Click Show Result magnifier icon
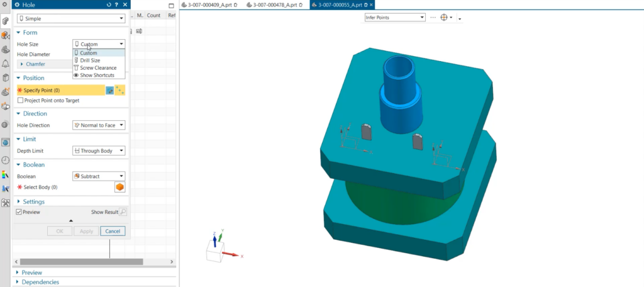The width and height of the screenshot is (644, 287). 123,212
